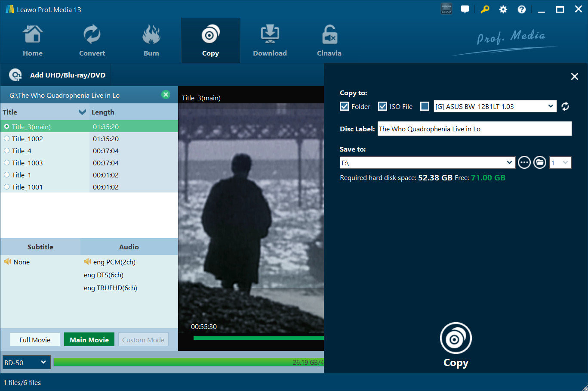Switch to the Convert module
The image size is (588, 391).
coord(92,40)
